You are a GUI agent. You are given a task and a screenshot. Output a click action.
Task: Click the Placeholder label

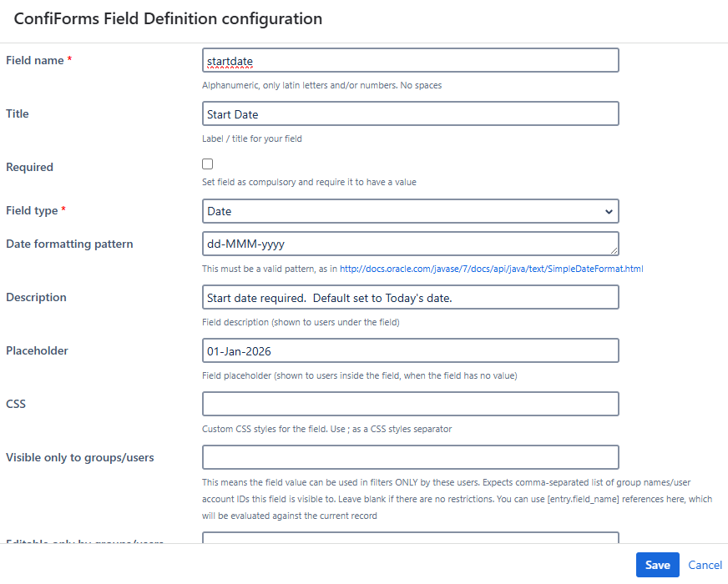[38, 350]
